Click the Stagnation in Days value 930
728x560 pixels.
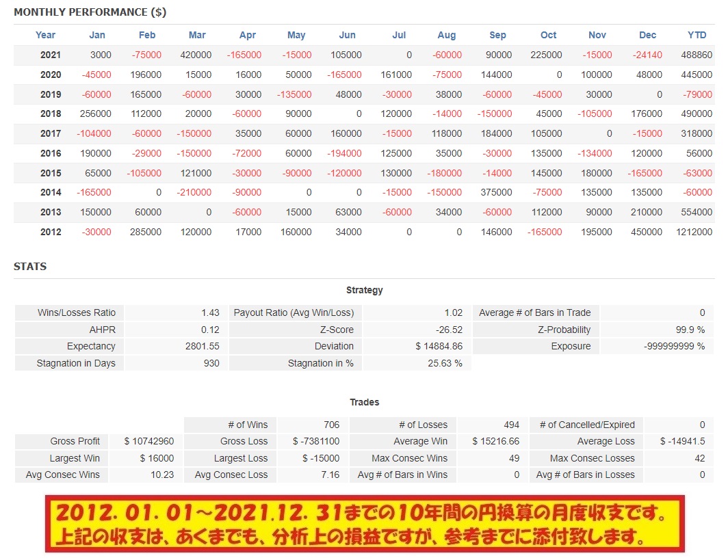[x=211, y=363]
